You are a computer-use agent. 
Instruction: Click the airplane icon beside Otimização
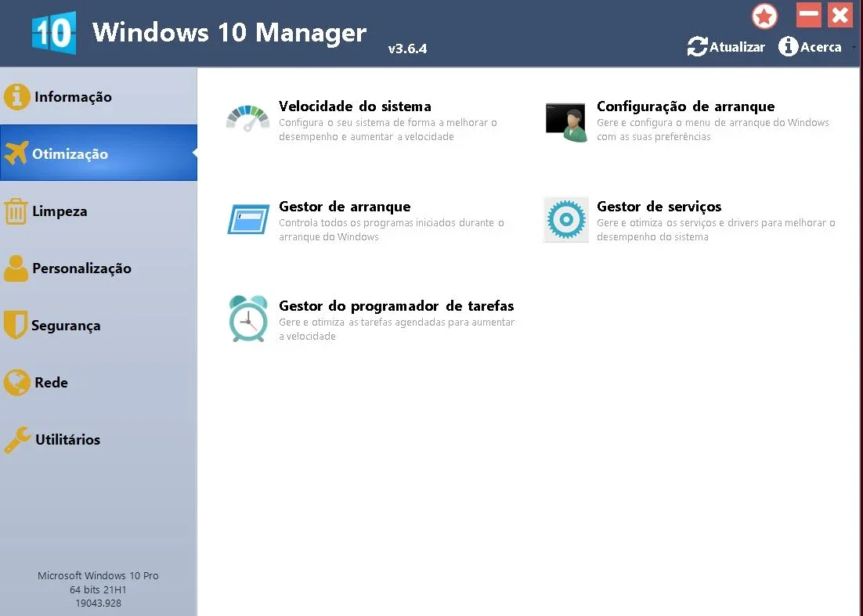tap(16, 153)
